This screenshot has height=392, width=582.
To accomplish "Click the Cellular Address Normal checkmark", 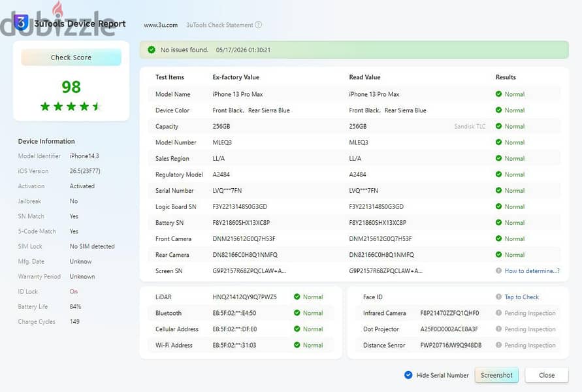I will (297, 329).
